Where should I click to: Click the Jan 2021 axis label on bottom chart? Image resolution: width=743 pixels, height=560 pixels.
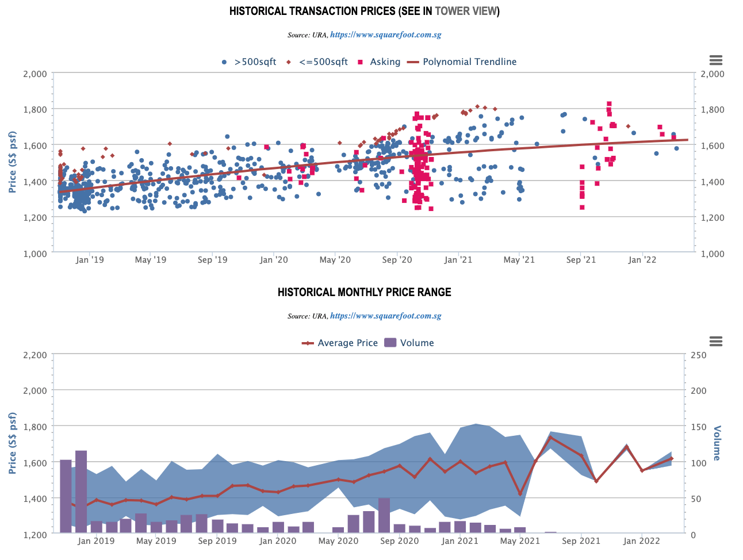(x=460, y=541)
